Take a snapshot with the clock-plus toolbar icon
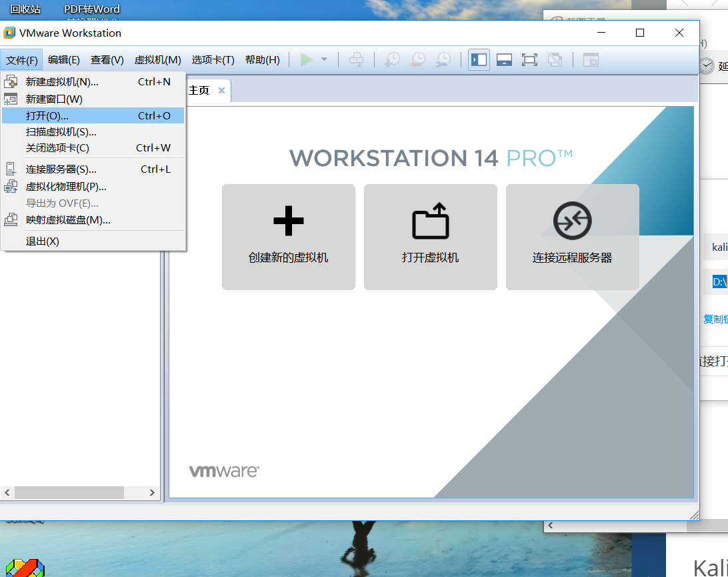 click(x=392, y=60)
